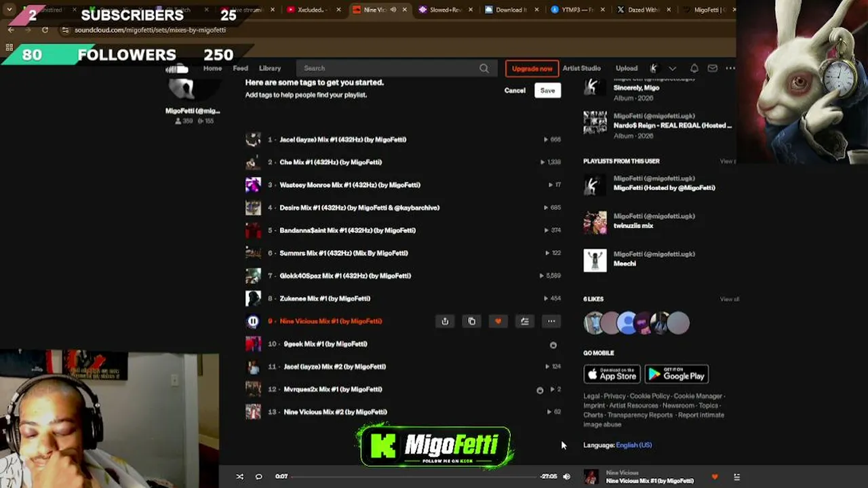Open the Feed page

point(241,68)
